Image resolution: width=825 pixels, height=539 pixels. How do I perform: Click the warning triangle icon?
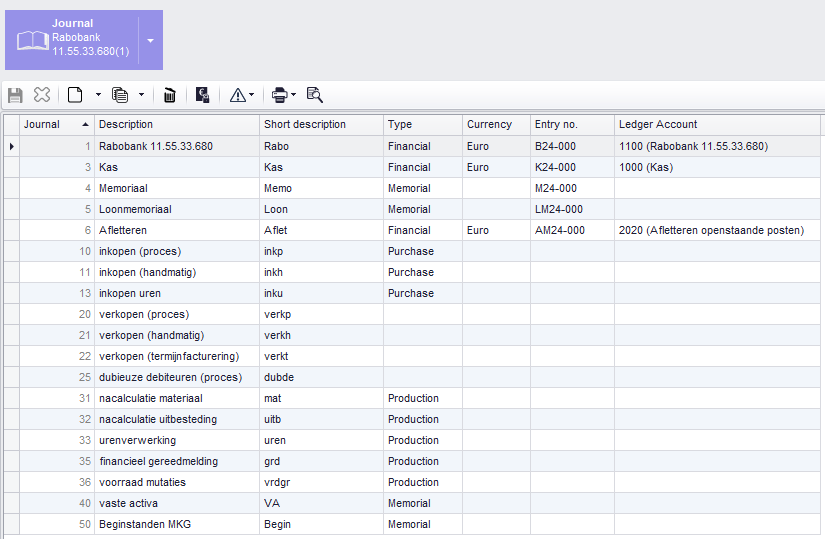238,95
